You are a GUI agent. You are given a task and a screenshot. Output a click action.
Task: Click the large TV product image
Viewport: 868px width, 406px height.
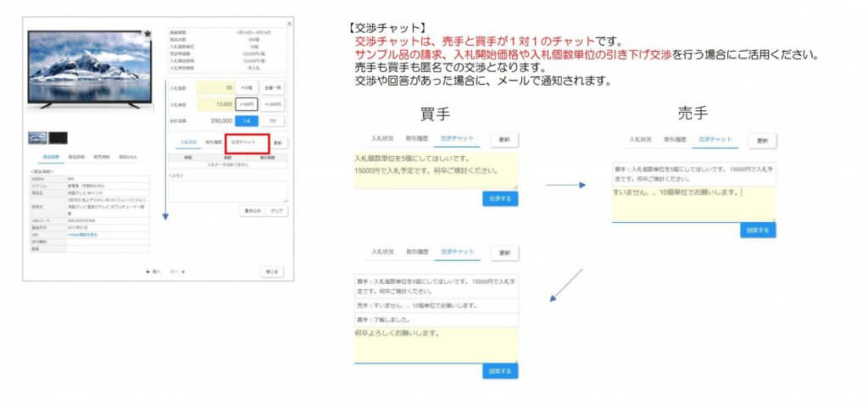pos(88,70)
